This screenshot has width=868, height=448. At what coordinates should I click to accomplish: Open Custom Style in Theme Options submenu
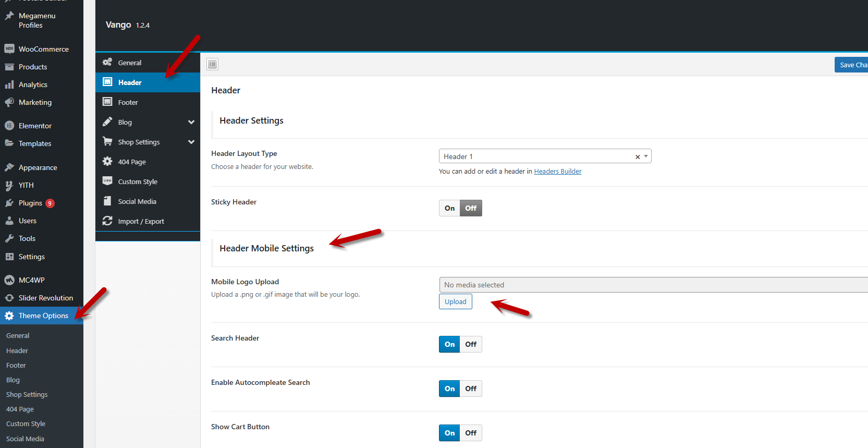[x=26, y=424]
